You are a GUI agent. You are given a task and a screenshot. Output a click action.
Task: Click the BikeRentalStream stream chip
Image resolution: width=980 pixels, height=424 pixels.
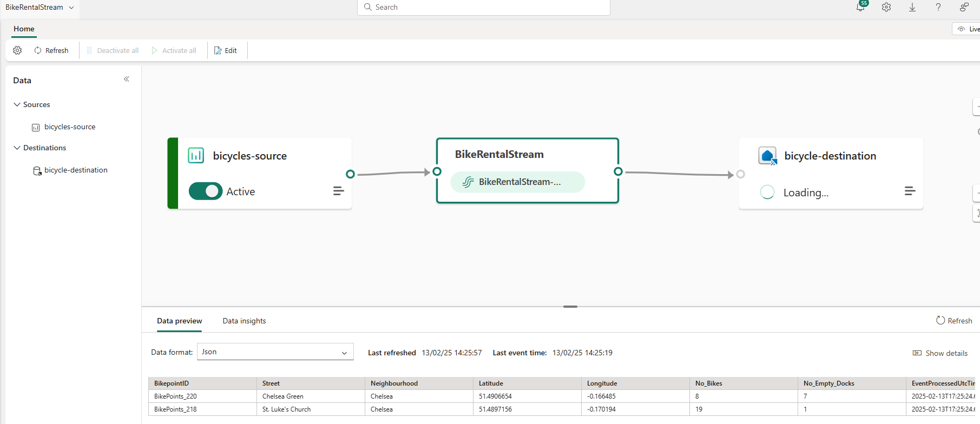(518, 182)
